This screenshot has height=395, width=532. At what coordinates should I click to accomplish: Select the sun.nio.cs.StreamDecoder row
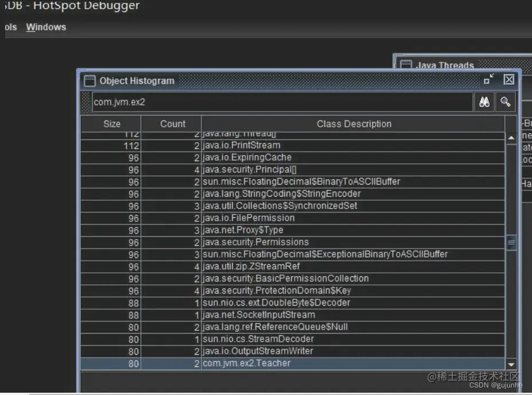coord(293,339)
